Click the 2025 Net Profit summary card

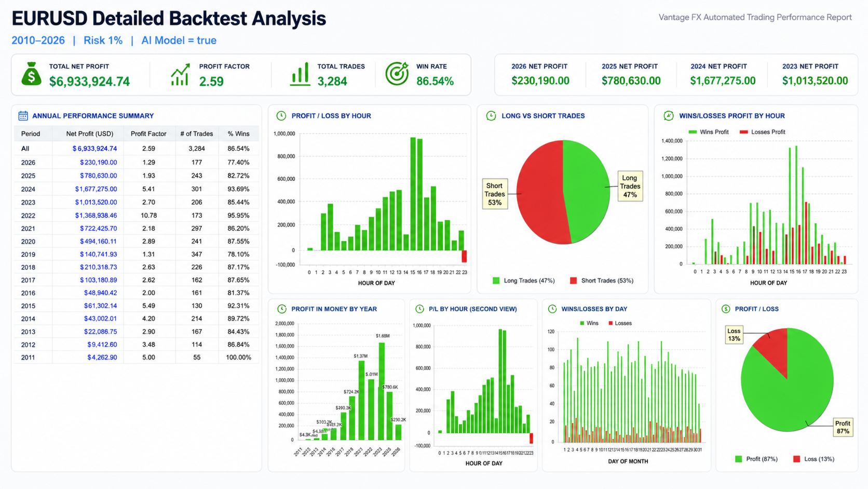631,74
